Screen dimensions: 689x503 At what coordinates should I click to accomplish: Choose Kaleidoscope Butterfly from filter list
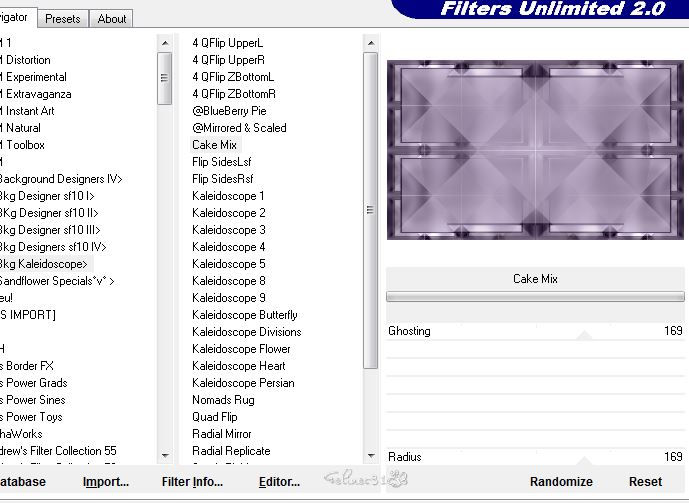pos(244,315)
